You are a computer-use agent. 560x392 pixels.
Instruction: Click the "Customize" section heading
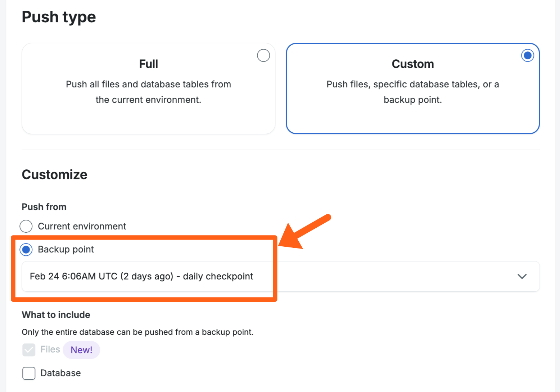click(54, 175)
